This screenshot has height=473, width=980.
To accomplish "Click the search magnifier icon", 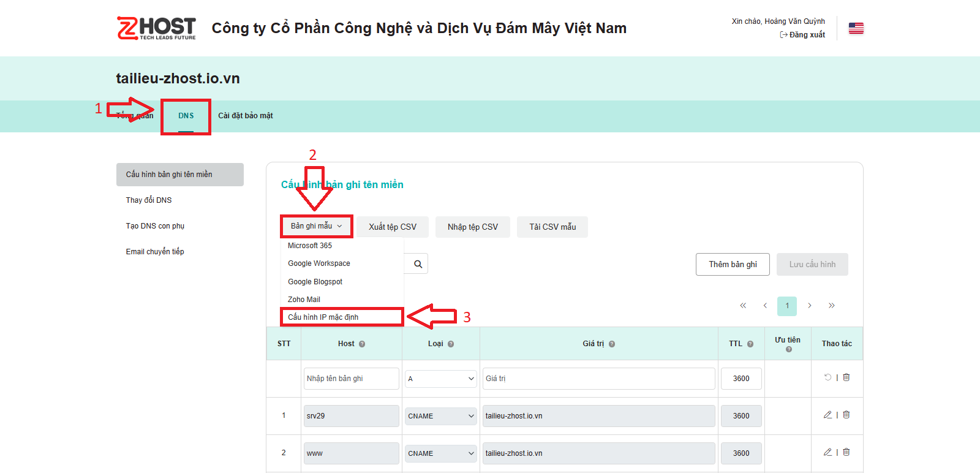I will pos(418,264).
